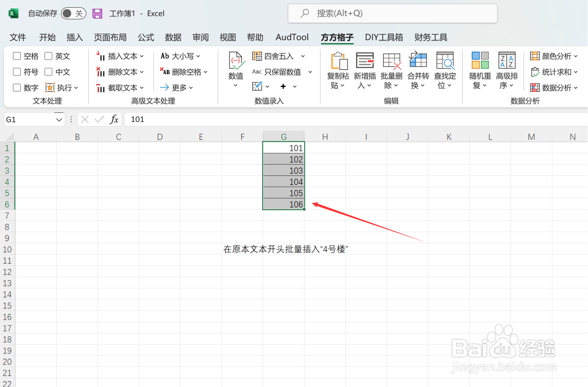This screenshot has width=588, height=387.
Task: Click the search box magnifier icon
Action: tap(305, 13)
